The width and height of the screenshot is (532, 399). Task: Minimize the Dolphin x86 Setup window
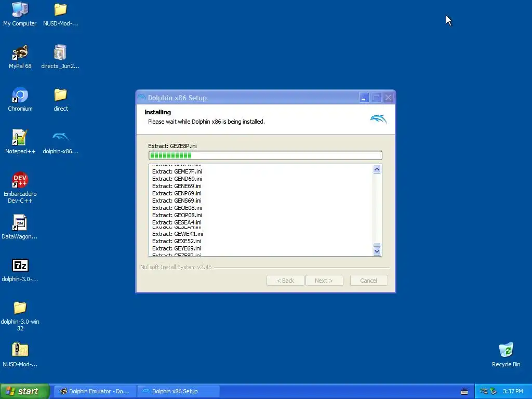click(x=364, y=98)
